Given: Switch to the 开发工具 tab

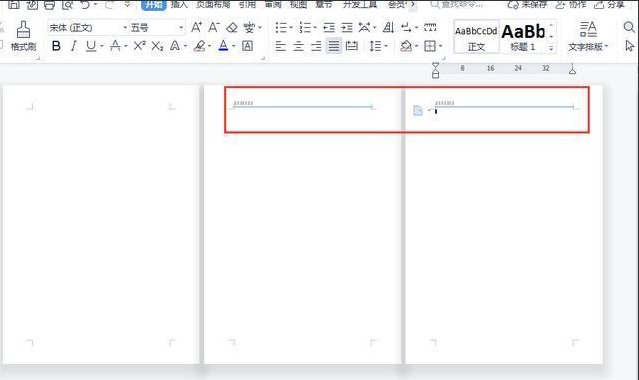Looking at the screenshot, I should [360, 4].
